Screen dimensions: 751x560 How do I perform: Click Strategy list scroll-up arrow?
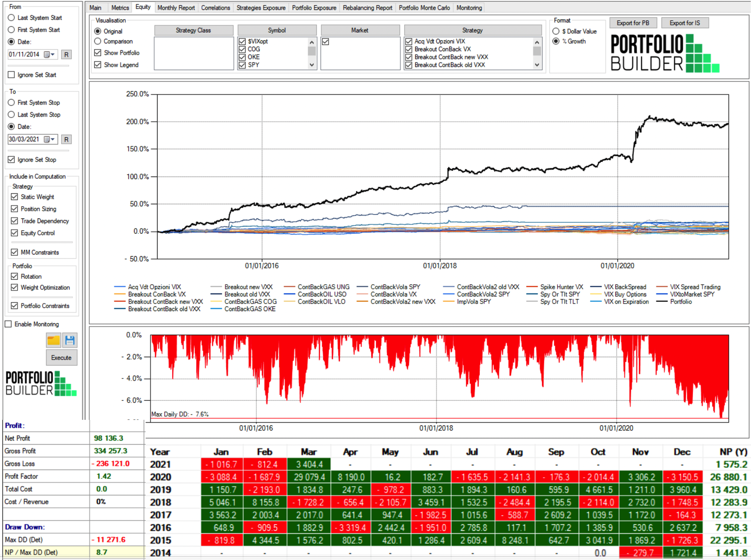click(537, 42)
